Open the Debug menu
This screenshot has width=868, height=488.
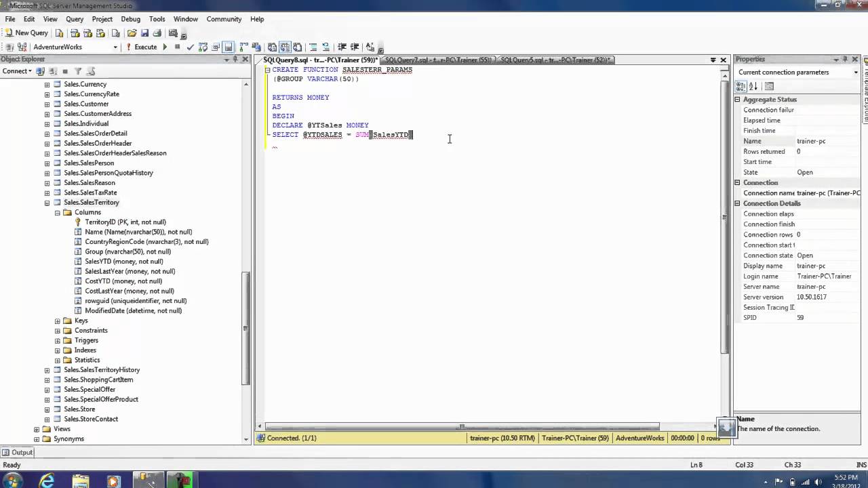(131, 19)
